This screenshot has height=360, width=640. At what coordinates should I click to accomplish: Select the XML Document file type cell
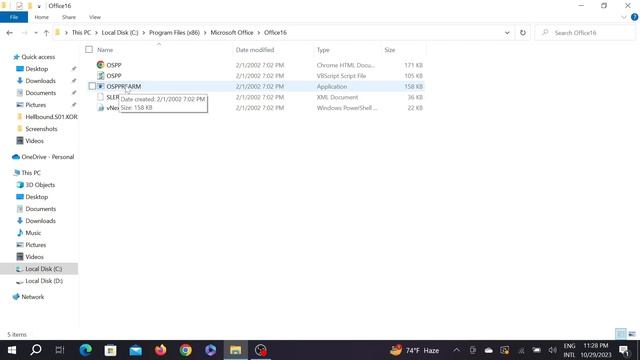pyautogui.click(x=338, y=97)
